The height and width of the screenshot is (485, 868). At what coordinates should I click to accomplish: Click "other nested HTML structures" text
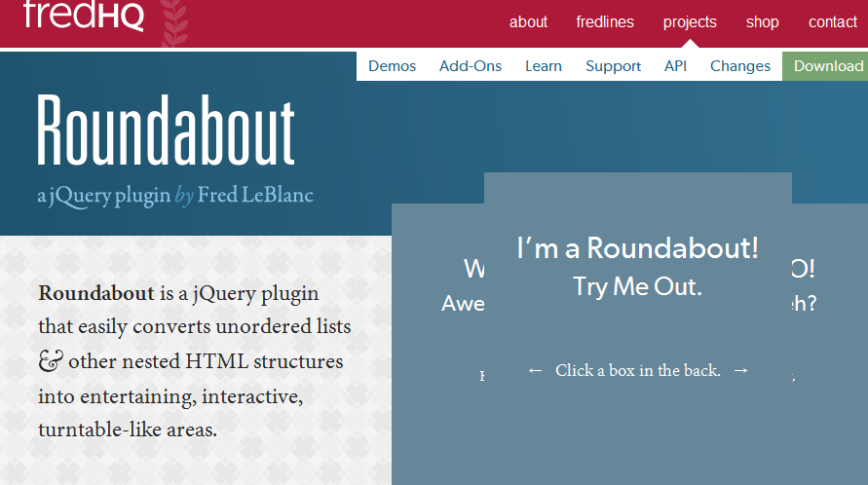coord(206,361)
